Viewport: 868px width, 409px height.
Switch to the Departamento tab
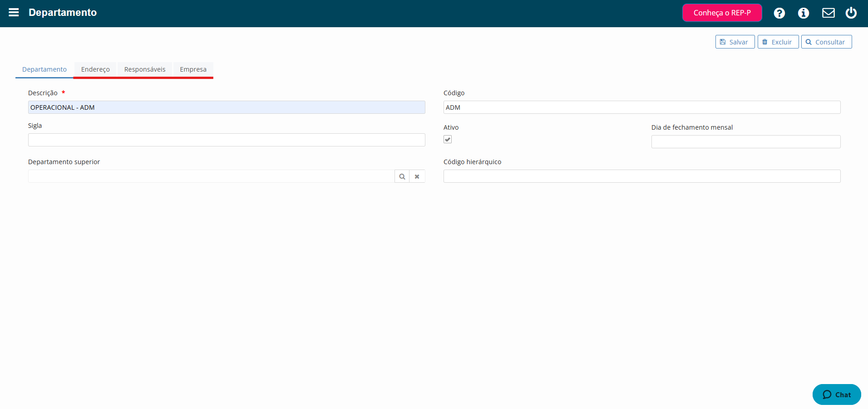tap(44, 69)
